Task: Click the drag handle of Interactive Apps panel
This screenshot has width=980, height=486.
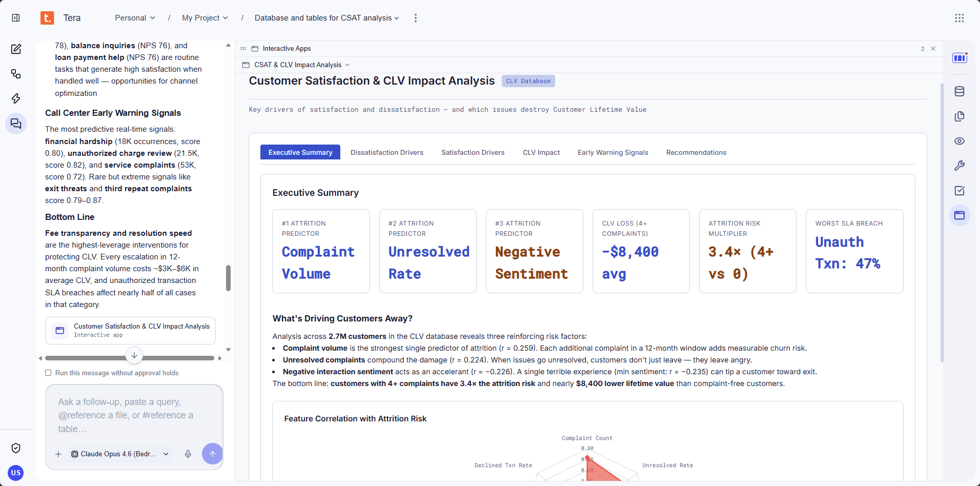Action: (x=243, y=49)
